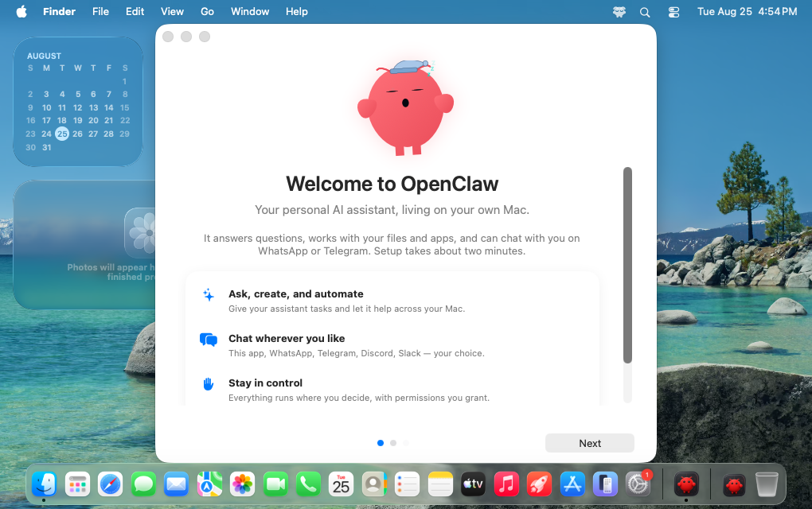Click the Photos widget flower icon
812x509 pixels.
pyautogui.click(x=141, y=233)
